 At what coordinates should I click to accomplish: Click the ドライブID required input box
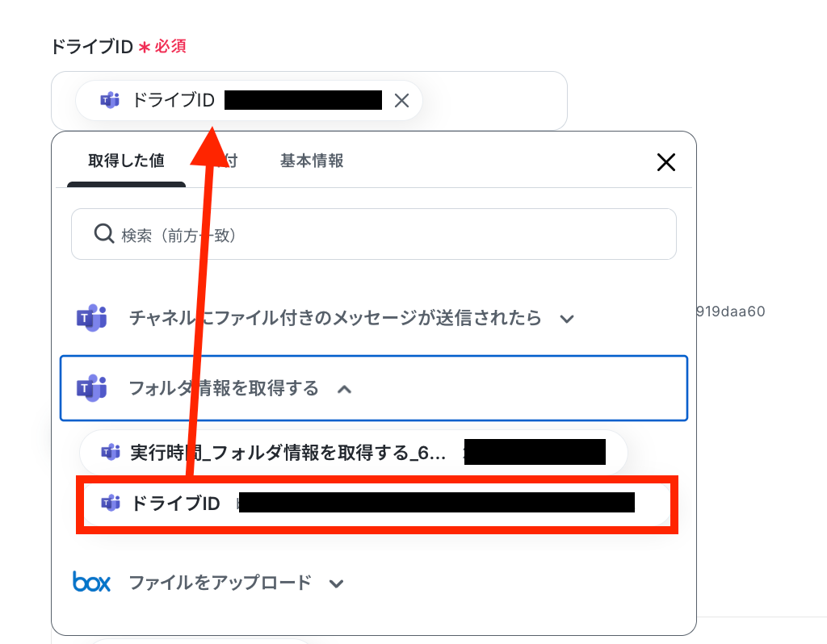309,101
